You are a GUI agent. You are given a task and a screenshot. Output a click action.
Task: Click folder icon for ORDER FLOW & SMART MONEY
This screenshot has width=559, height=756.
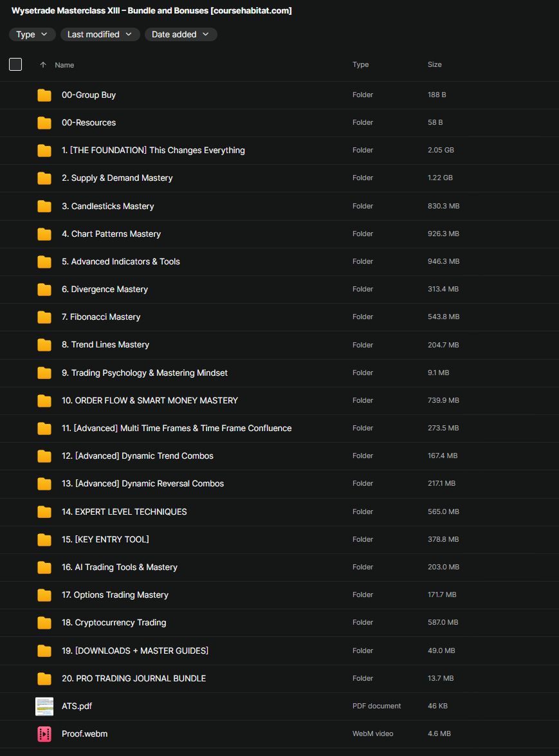pyautogui.click(x=44, y=401)
